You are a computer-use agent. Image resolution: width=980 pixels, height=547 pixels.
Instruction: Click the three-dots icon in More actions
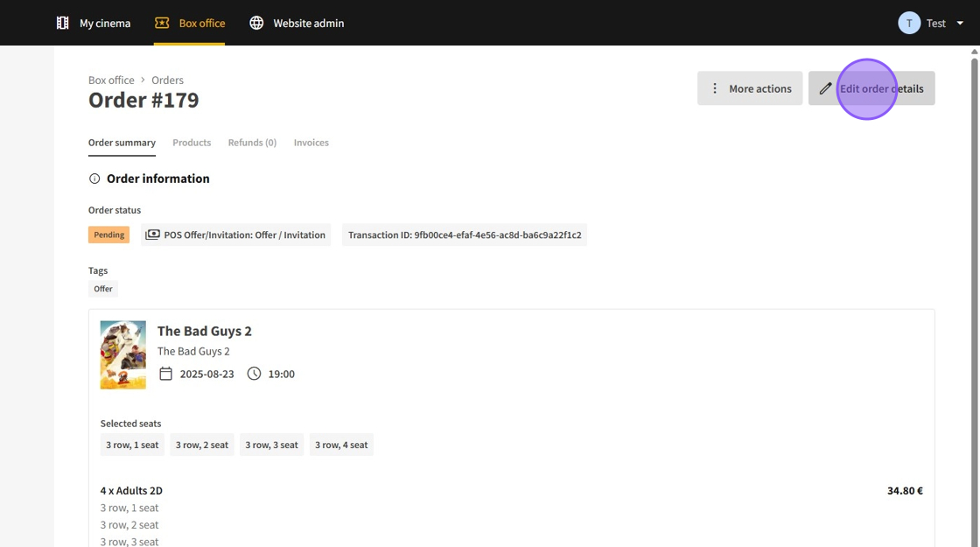715,88
